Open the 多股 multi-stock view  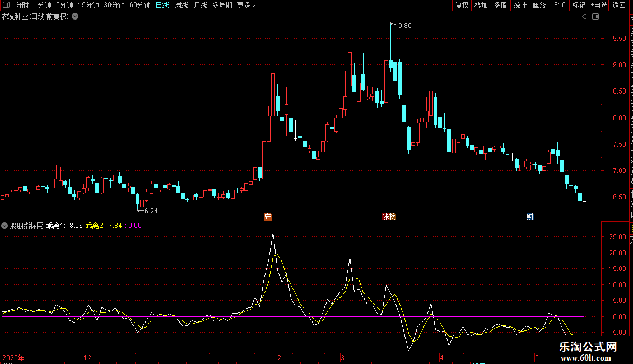click(501, 5)
